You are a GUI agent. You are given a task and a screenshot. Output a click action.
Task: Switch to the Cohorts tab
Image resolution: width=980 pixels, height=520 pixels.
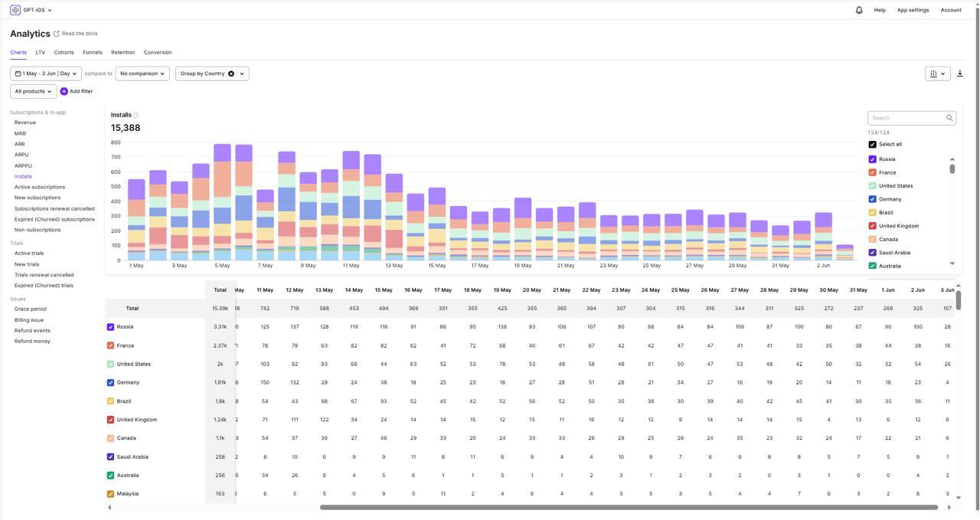click(64, 53)
